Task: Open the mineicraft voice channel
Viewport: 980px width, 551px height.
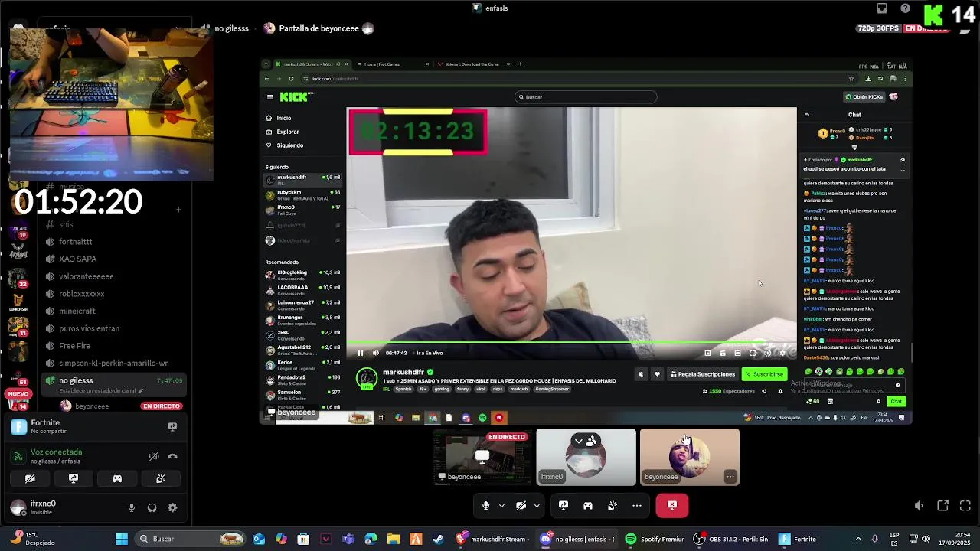Action: point(77,311)
